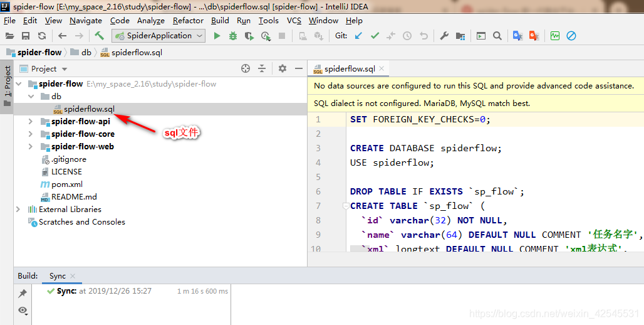This screenshot has width=644, height=325.
Task: Click the Save All disk icon
Action: point(26,36)
